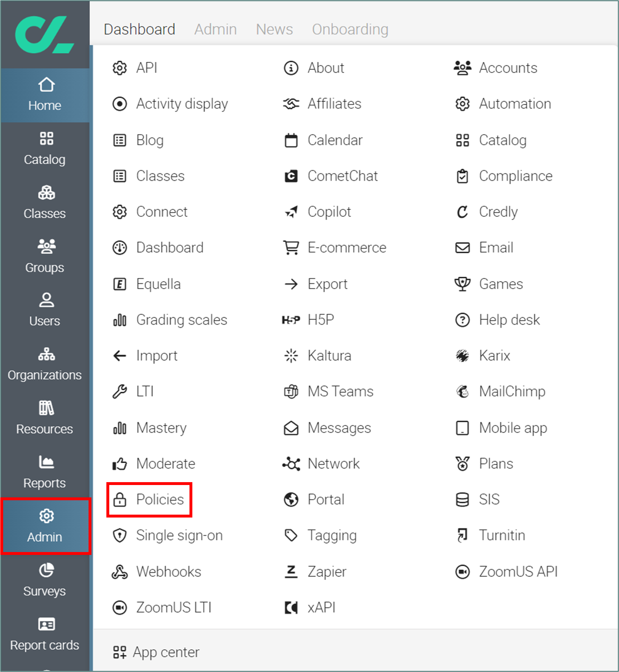Click the H5P logo icon

(291, 320)
